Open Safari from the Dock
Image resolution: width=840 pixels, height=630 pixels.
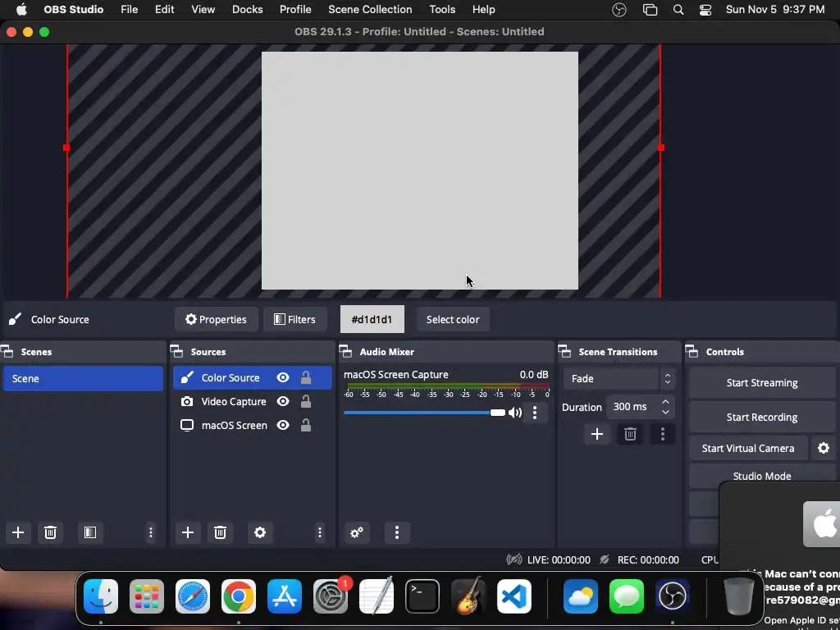pos(192,596)
